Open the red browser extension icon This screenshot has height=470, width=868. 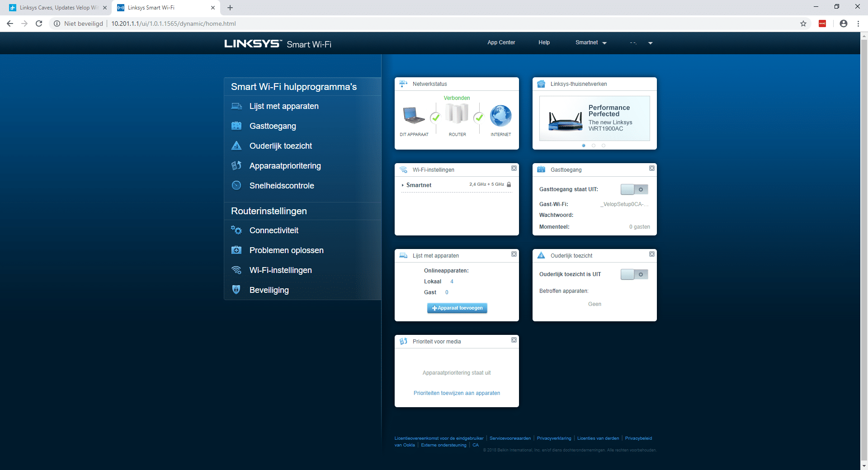(x=822, y=23)
